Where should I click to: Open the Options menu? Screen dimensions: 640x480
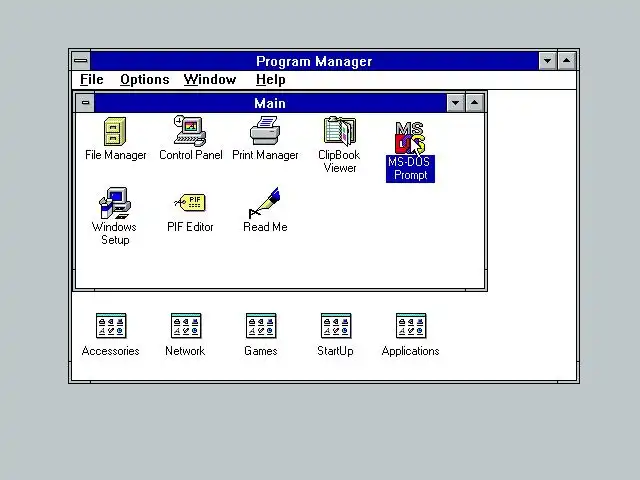point(144,80)
